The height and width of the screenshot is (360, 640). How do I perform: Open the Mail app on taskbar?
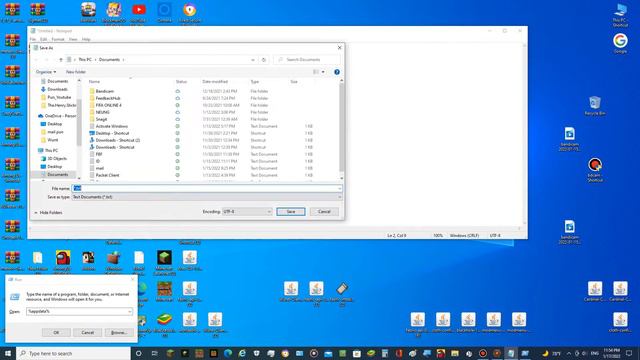point(328,353)
